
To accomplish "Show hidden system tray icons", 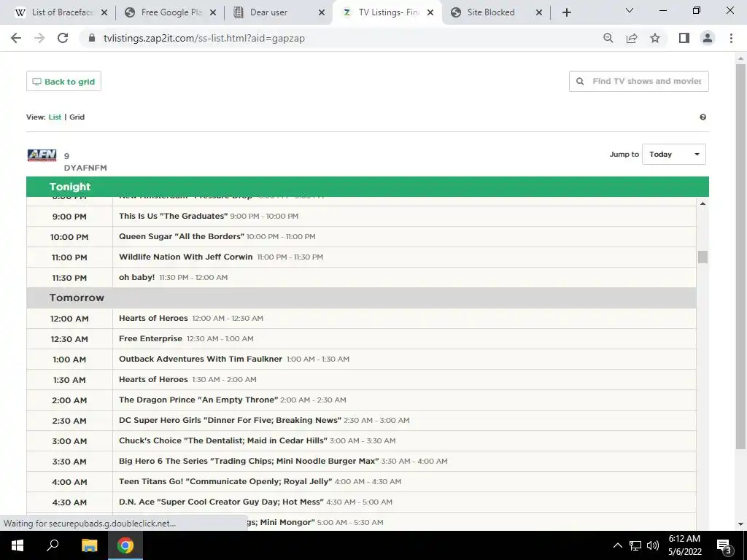I will point(617,545).
